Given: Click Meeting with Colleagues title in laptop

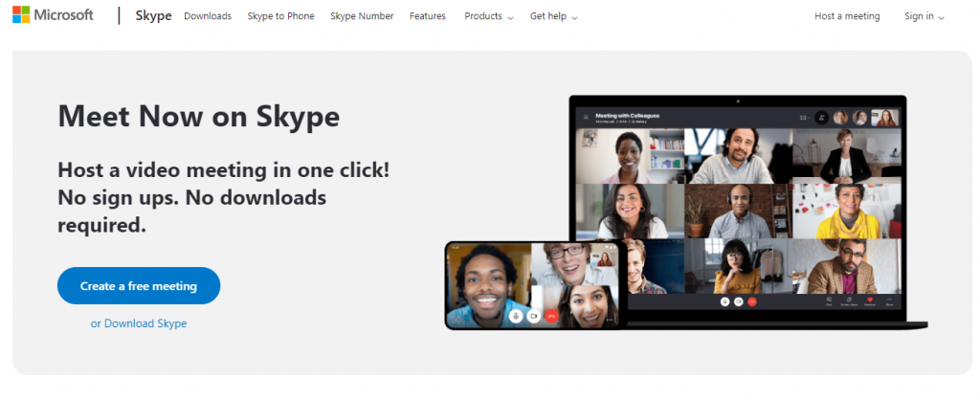Looking at the screenshot, I should (x=628, y=116).
